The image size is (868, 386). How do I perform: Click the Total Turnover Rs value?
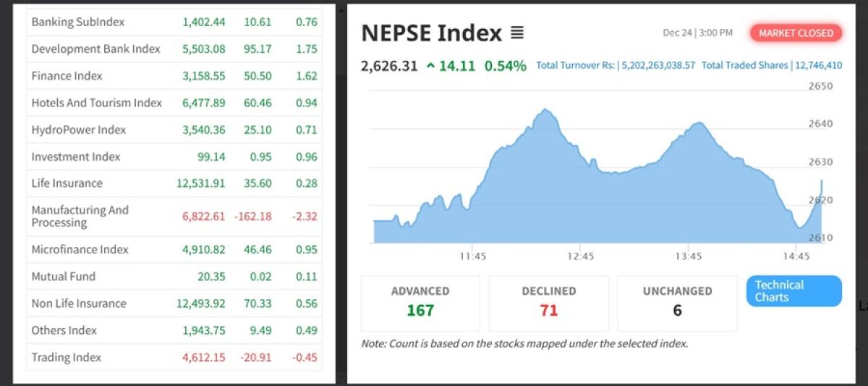[x=657, y=65]
